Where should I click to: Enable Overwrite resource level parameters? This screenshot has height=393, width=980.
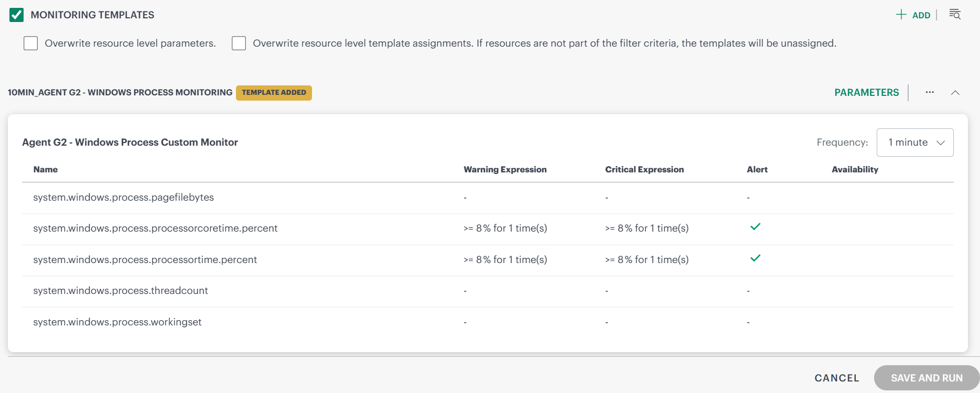[31, 43]
